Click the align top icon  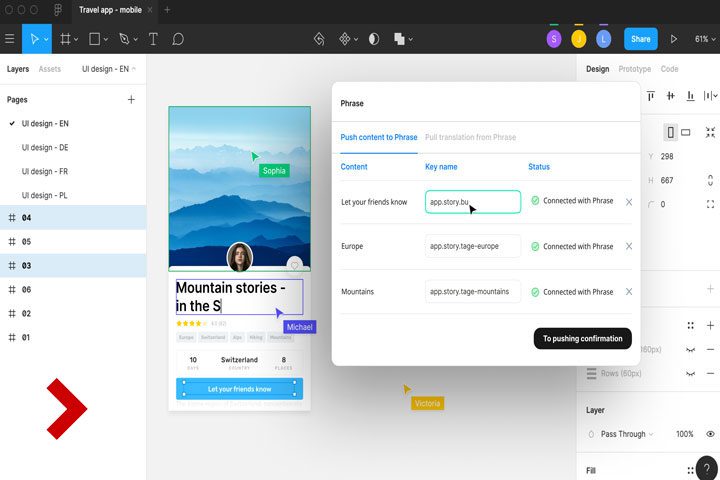click(x=651, y=96)
